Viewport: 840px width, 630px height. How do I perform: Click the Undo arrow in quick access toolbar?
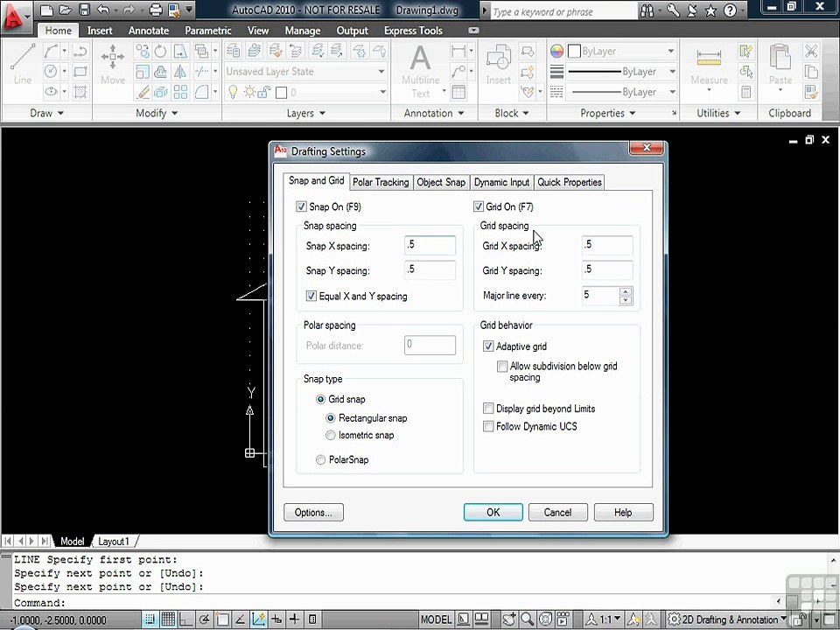[x=103, y=10]
